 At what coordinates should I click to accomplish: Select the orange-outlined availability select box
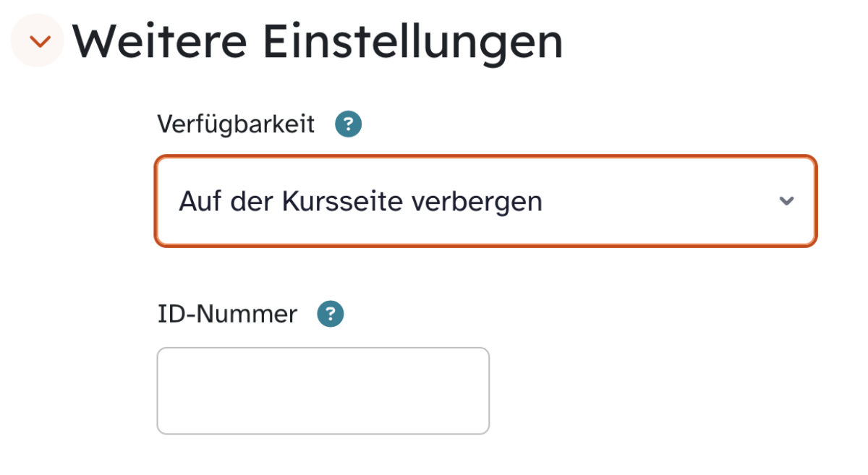[x=485, y=201]
